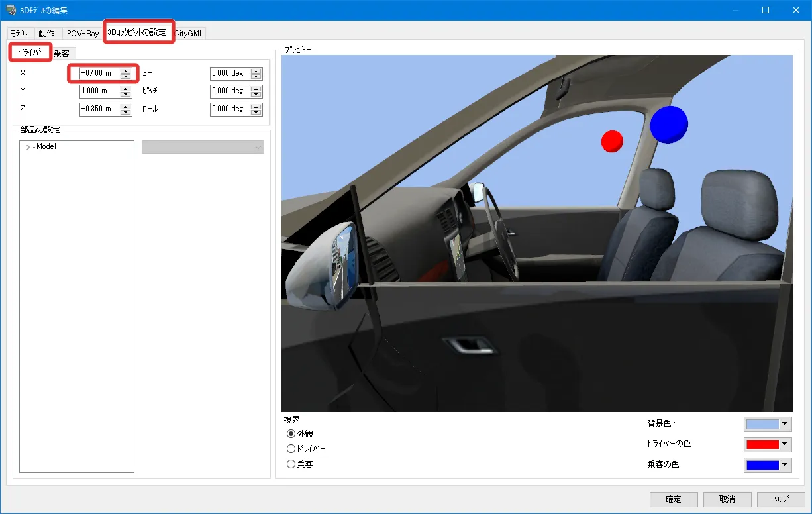The height and width of the screenshot is (514, 812).
Task: Open the 背景色 color dropdown
Action: click(x=785, y=424)
